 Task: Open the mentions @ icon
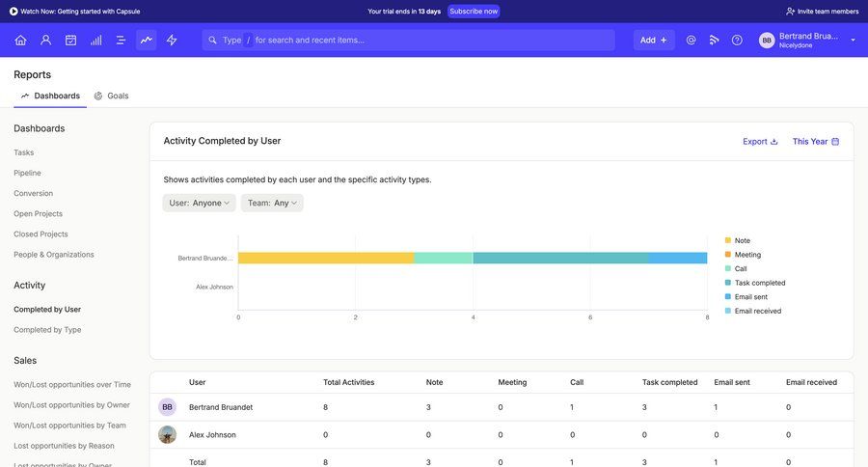[x=691, y=41]
